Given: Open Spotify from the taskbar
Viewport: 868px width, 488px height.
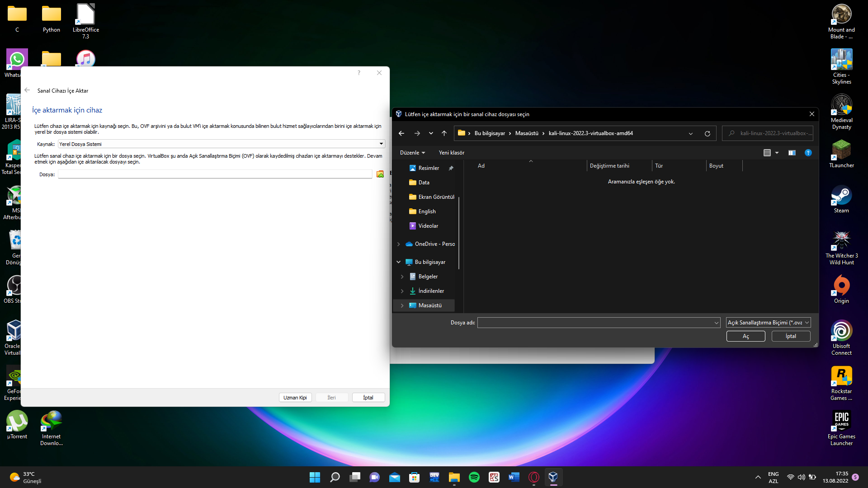Looking at the screenshot, I should coord(474,477).
